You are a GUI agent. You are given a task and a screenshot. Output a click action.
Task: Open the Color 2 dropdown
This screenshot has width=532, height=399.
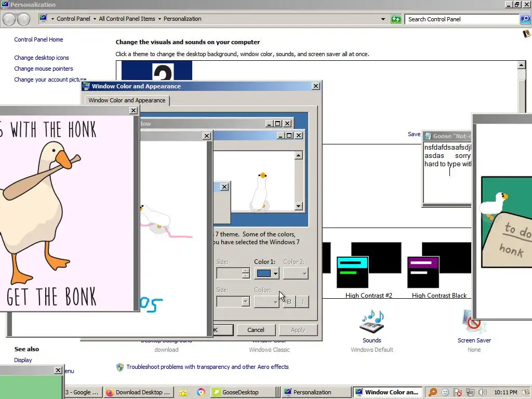pos(296,273)
